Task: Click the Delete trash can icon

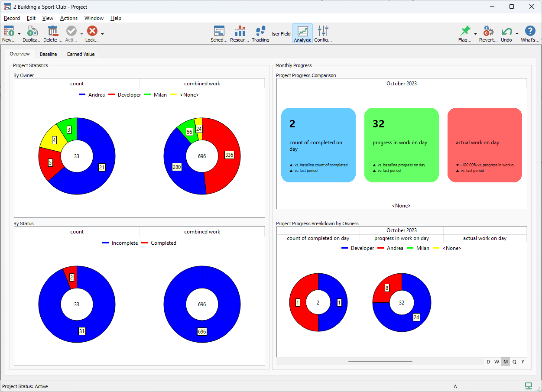Action: (53, 31)
